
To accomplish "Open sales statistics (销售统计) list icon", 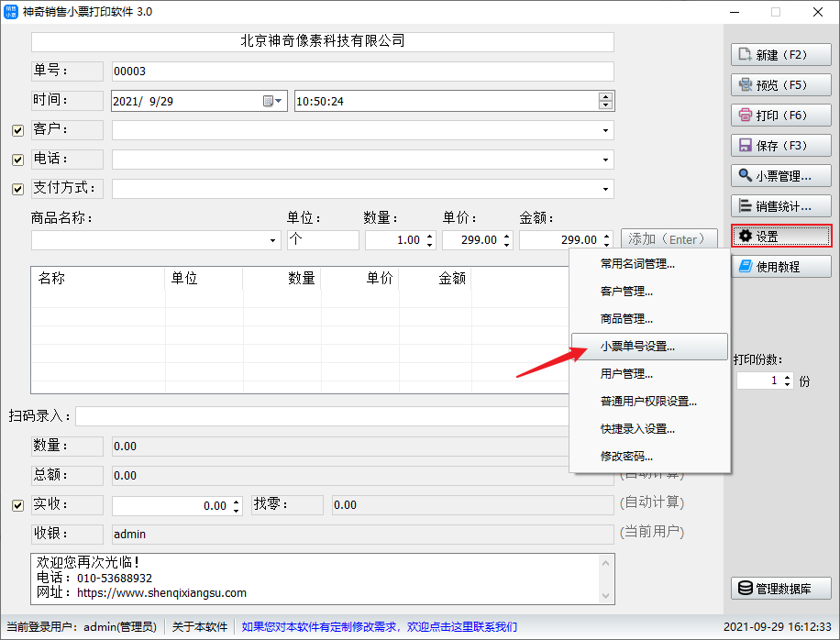I will (x=745, y=206).
